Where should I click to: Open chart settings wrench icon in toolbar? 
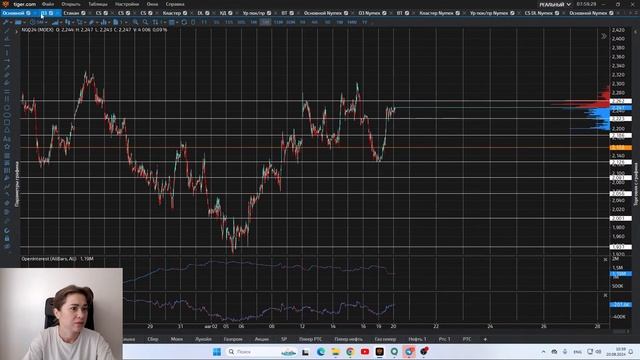[5, 22]
